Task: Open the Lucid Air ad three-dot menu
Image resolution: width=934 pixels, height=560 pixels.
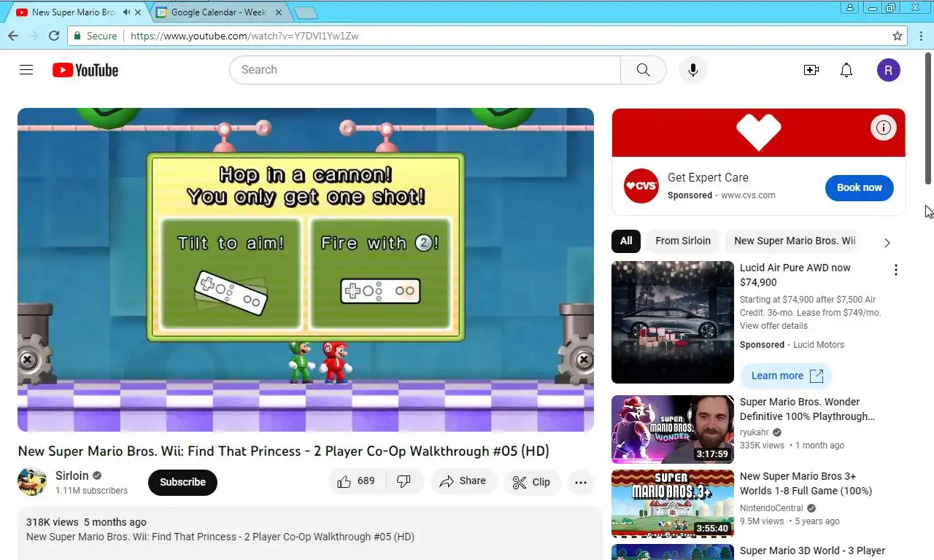Action: [x=896, y=271]
